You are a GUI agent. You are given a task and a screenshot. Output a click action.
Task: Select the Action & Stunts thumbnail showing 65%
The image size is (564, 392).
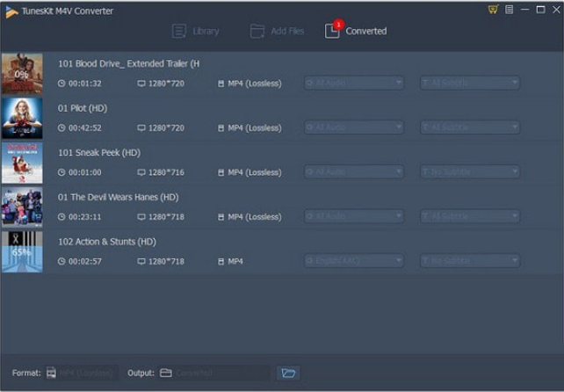click(x=22, y=251)
